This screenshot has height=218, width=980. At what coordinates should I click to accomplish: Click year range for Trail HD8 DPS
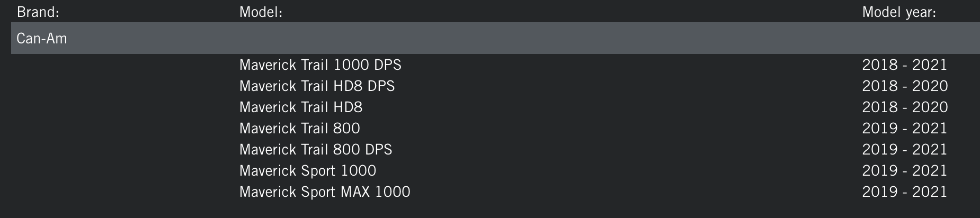click(x=905, y=86)
